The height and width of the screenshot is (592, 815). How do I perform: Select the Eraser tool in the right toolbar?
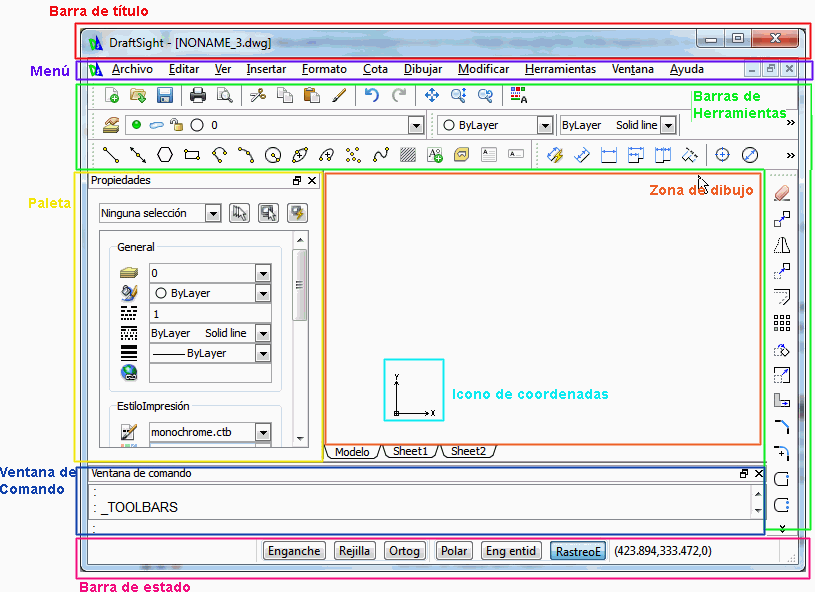point(782,193)
